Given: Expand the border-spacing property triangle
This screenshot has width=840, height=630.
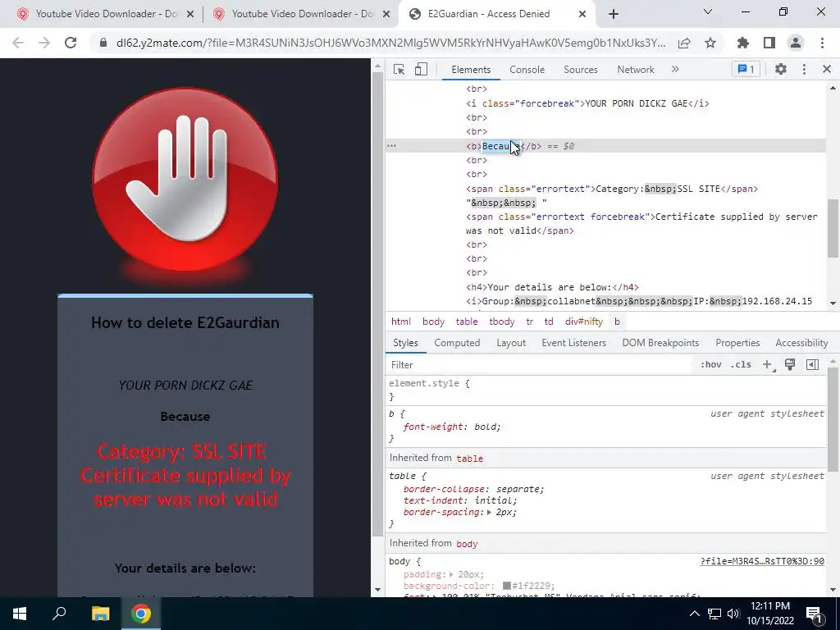Looking at the screenshot, I should (489, 512).
